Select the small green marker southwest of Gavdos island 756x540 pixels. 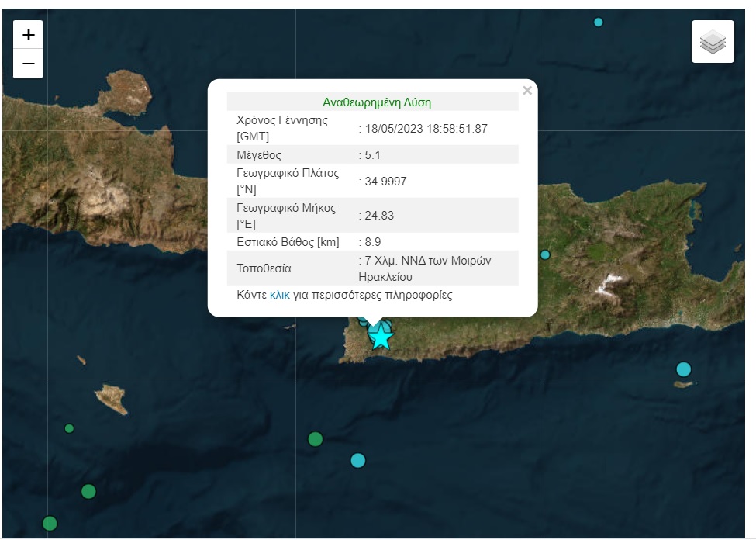pos(69,428)
